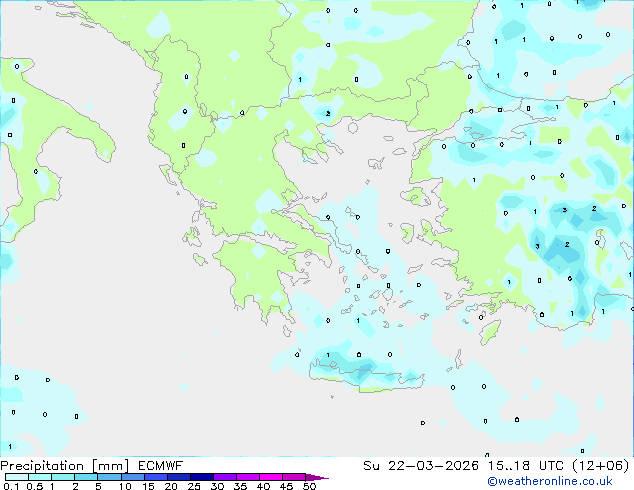Select the 'ECMWF' model label

[x=160, y=466]
